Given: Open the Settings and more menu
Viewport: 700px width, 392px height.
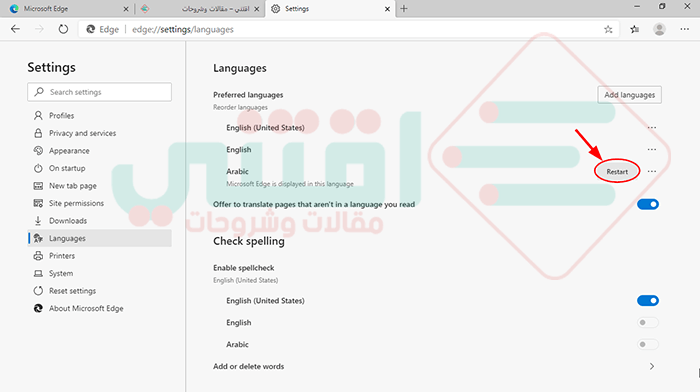Looking at the screenshot, I should click(684, 29).
